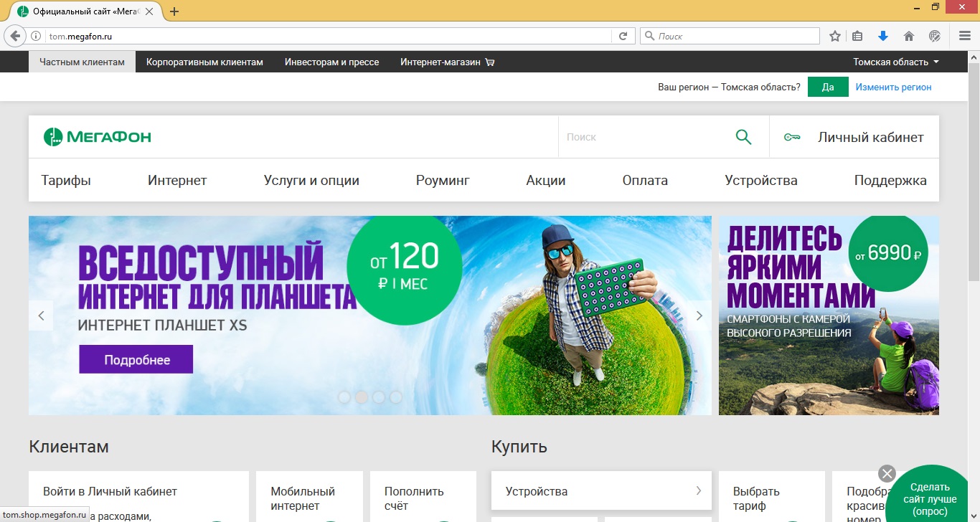
Task: Click the carousel previous arrow
Action: [40, 315]
